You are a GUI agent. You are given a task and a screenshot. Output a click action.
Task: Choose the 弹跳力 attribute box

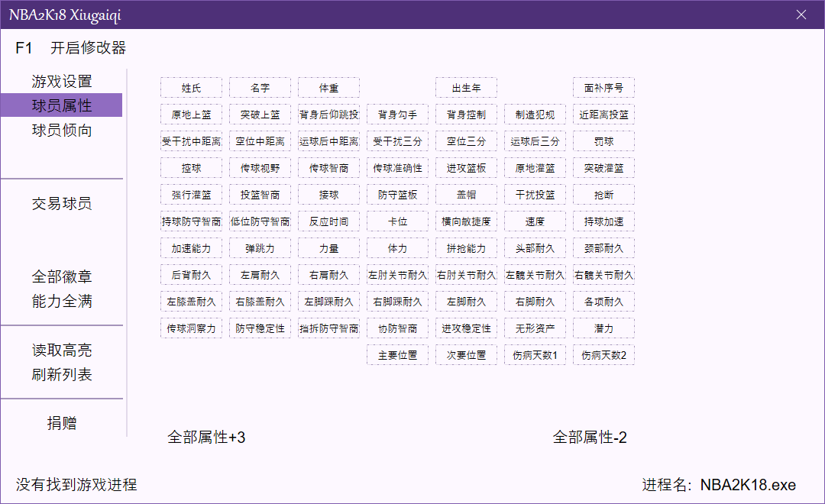point(260,248)
